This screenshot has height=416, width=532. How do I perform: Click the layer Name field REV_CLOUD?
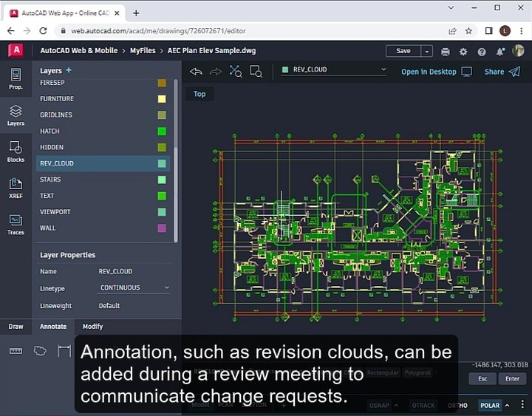pyautogui.click(x=115, y=271)
